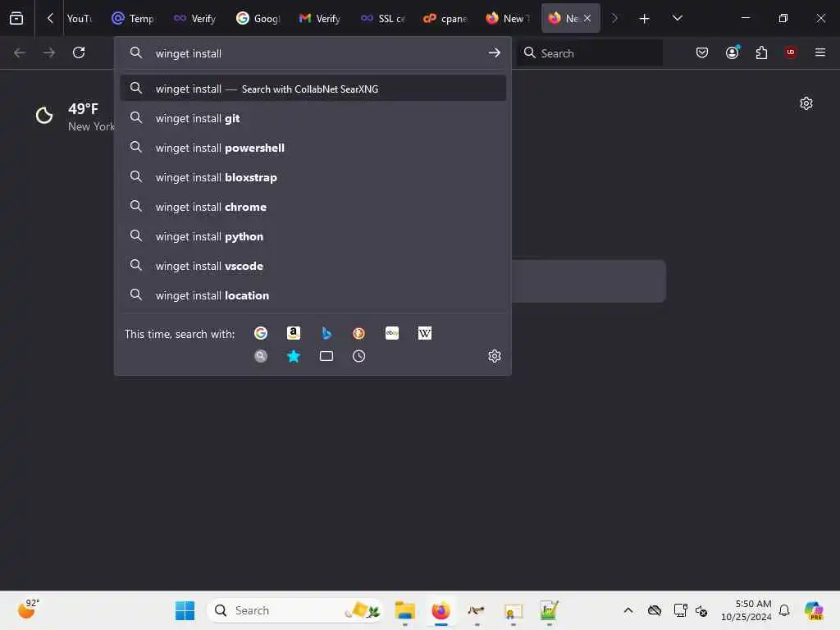
Task: Search open tabs via tab icon
Action: (x=326, y=356)
